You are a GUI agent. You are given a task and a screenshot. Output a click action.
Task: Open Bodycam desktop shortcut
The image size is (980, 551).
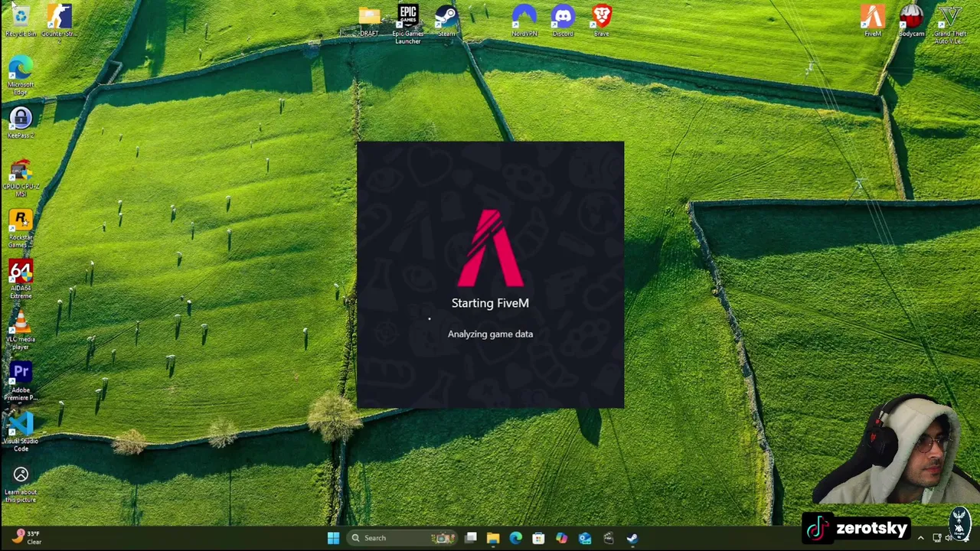[911, 21]
